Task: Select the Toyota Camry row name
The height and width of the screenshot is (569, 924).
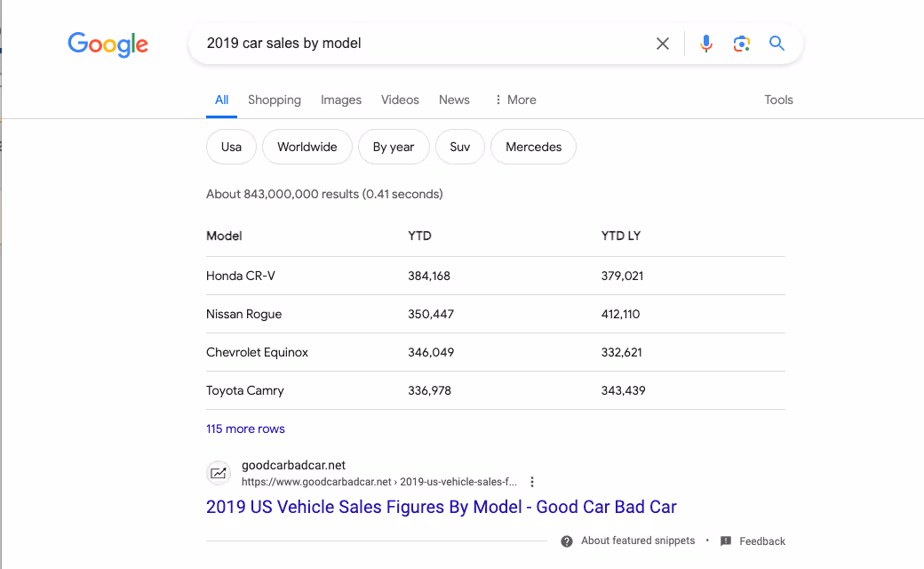Action: pos(245,391)
